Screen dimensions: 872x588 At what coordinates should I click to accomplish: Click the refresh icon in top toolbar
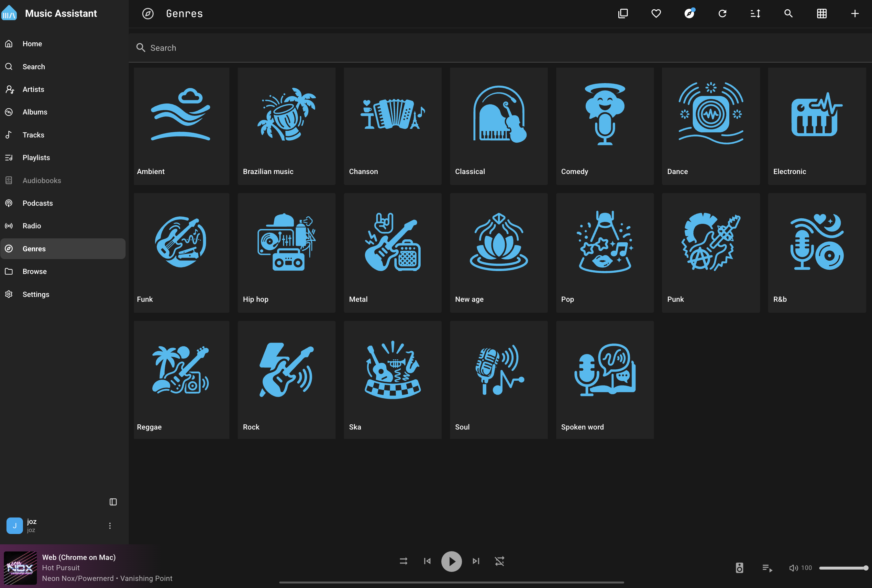[723, 14]
